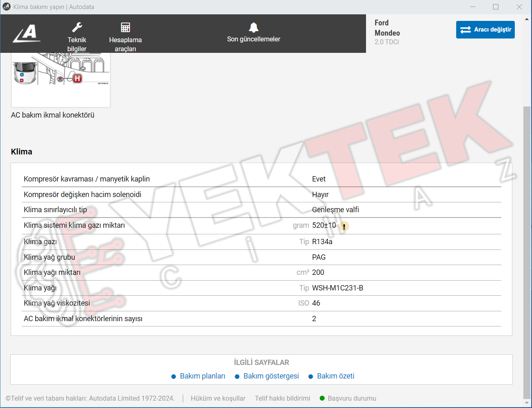Click the swap arrows icon on Aracı değiştir

[466, 29]
